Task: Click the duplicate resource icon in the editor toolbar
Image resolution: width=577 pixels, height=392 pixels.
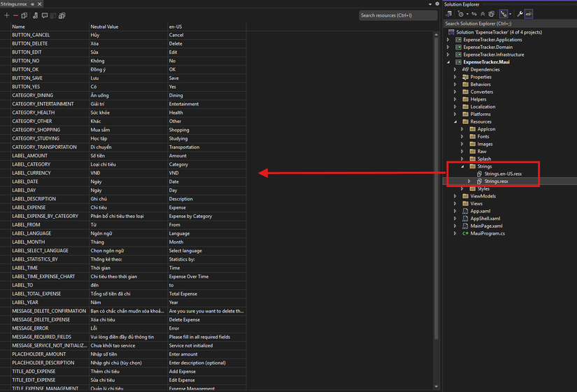Action: click(24, 15)
